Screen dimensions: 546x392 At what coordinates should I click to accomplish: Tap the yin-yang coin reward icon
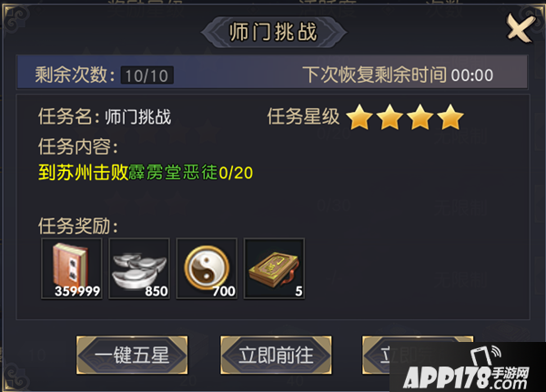[x=207, y=268]
